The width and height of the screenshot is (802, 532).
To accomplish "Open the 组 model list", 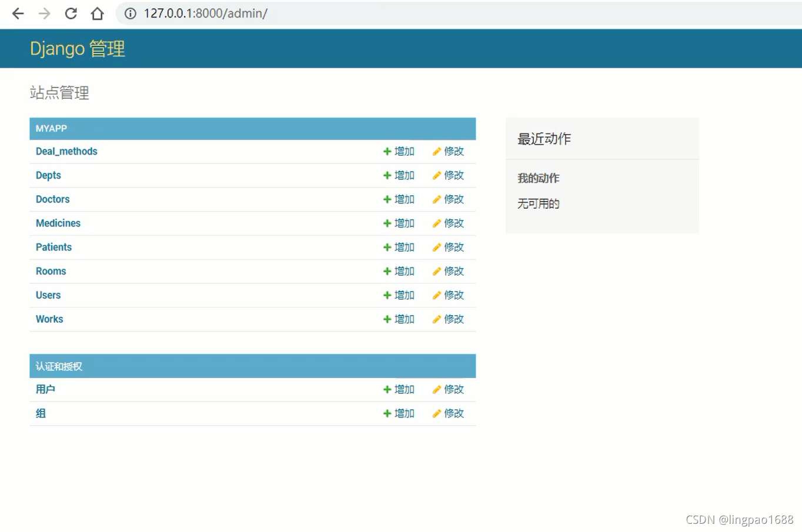I will (x=41, y=414).
